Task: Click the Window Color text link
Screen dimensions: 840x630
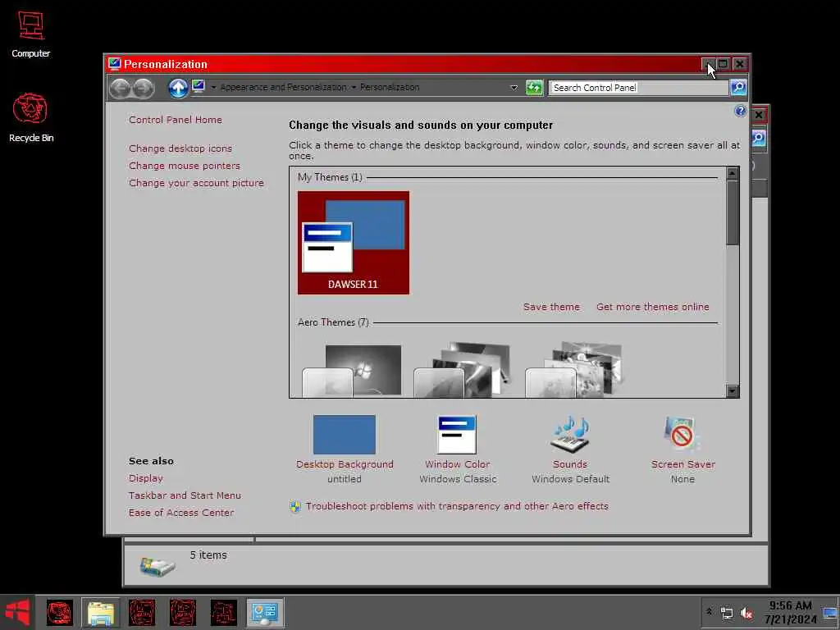Action: [x=457, y=464]
